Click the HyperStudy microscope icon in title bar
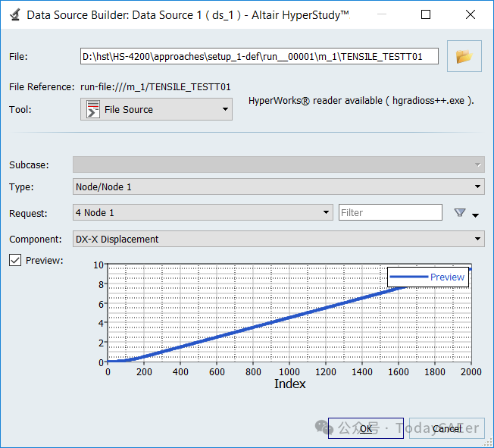The height and width of the screenshot is (448, 494). pyautogui.click(x=15, y=15)
